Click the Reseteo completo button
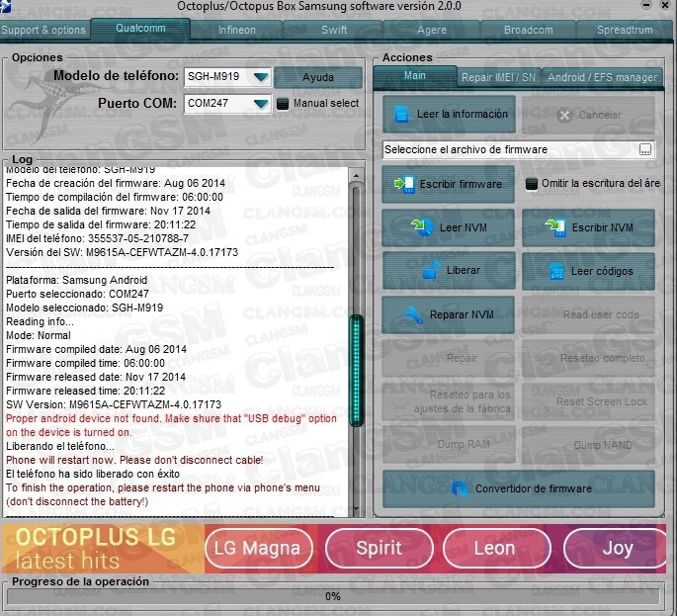Screen dimensions: 677x616 (x=588, y=358)
